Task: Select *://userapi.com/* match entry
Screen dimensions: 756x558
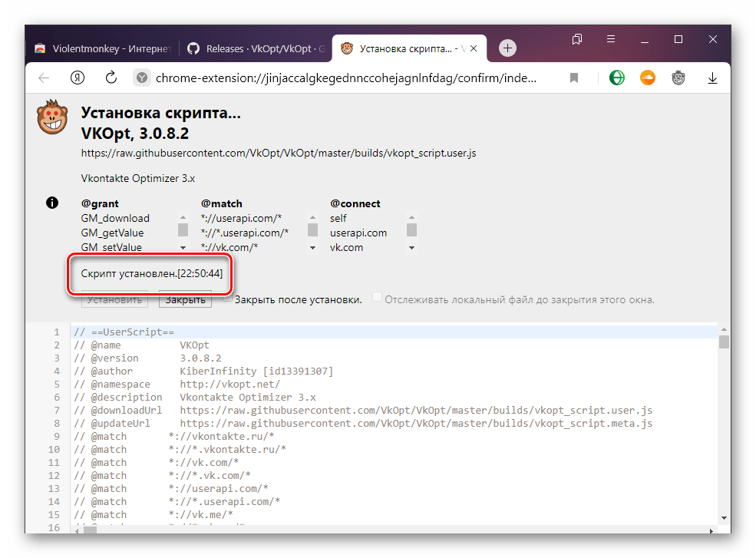Action: pyautogui.click(x=241, y=218)
